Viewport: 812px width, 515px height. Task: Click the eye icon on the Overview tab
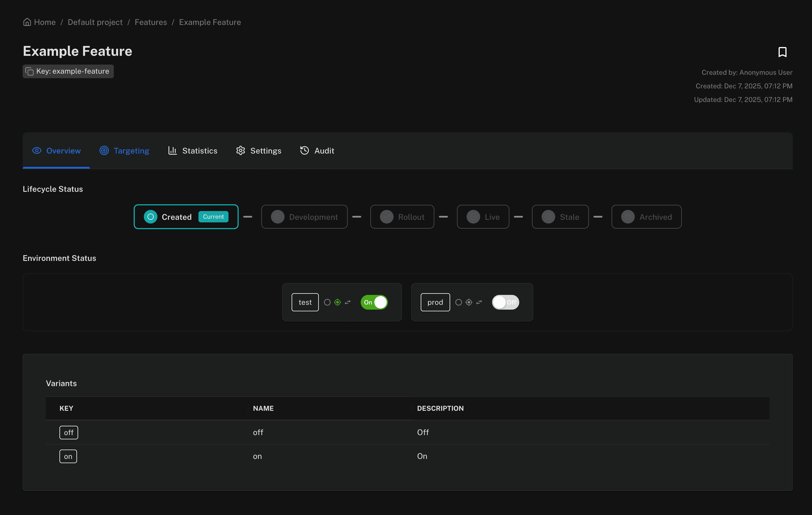tap(37, 150)
